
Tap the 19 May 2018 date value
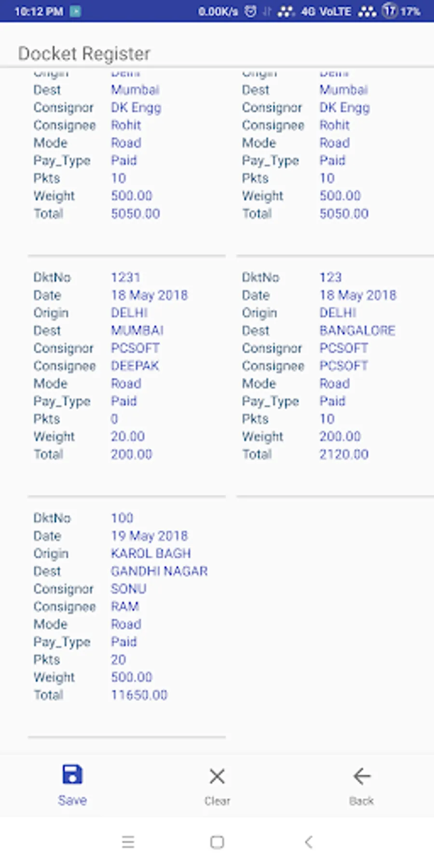click(x=149, y=536)
